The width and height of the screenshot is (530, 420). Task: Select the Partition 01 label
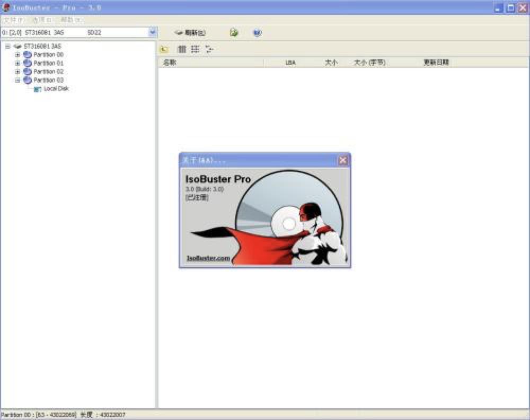click(48, 63)
